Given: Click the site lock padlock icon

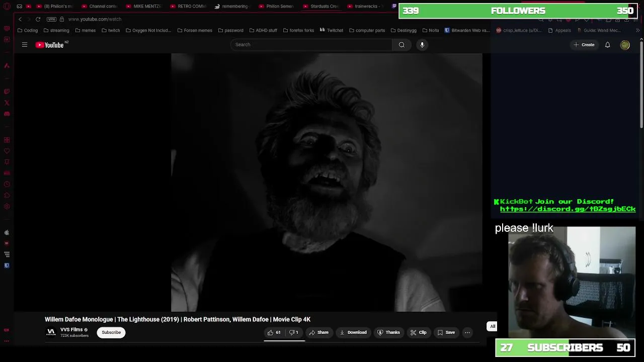Looking at the screenshot, I should (x=62, y=19).
